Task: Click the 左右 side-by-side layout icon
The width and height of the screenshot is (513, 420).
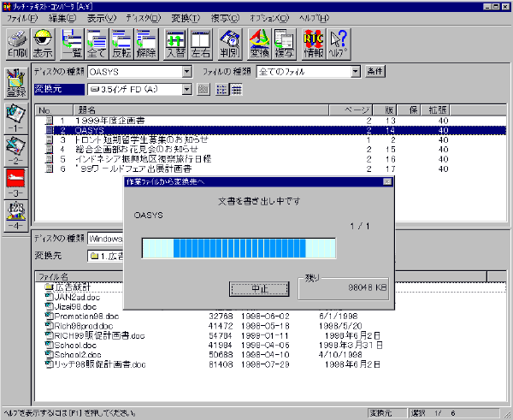Action: click(x=201, y=44)
